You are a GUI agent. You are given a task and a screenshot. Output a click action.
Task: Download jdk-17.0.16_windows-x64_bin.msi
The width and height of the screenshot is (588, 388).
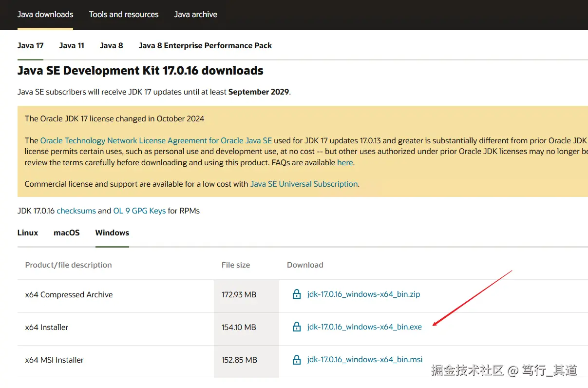click(365, 360)
